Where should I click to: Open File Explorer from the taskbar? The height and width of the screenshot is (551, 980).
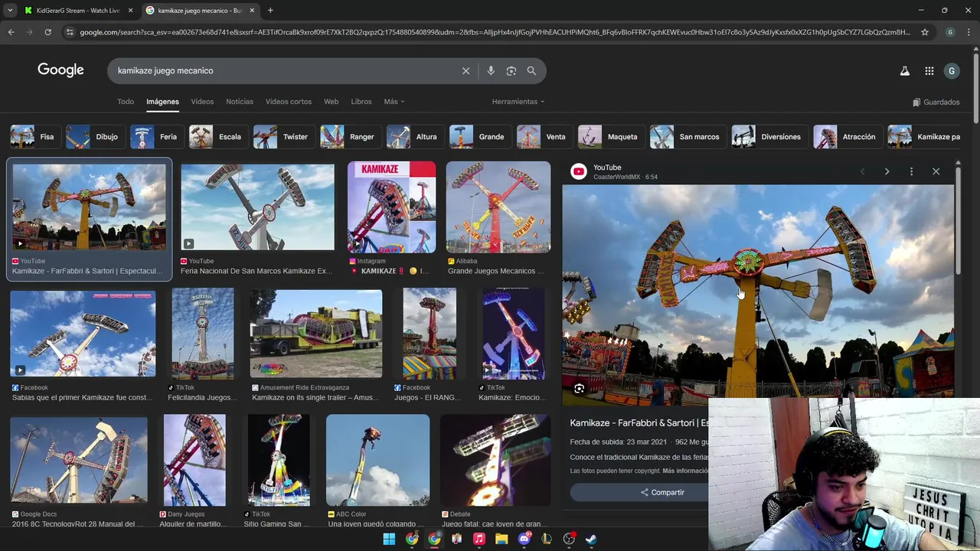coord(501,539)
